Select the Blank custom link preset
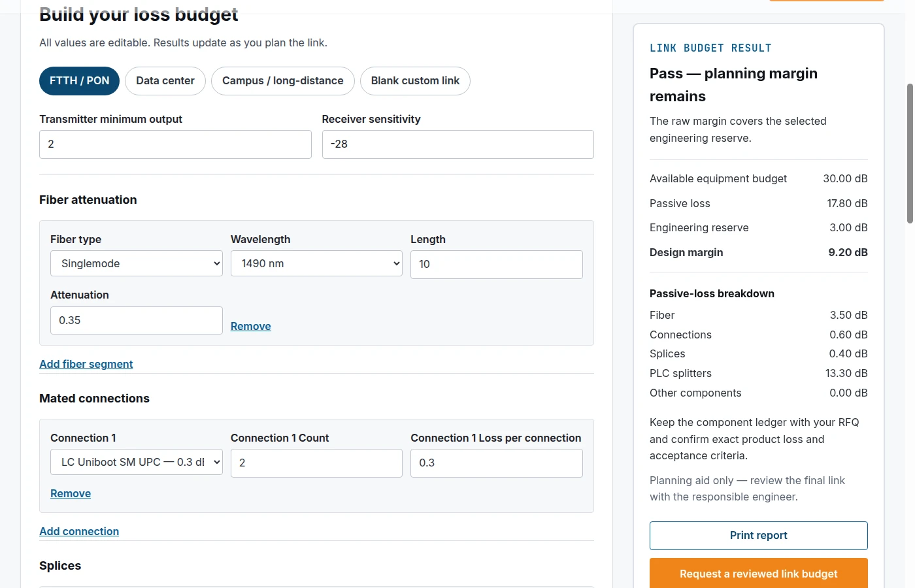The height and width of the screenshot is (588, 915). (415, 81)
